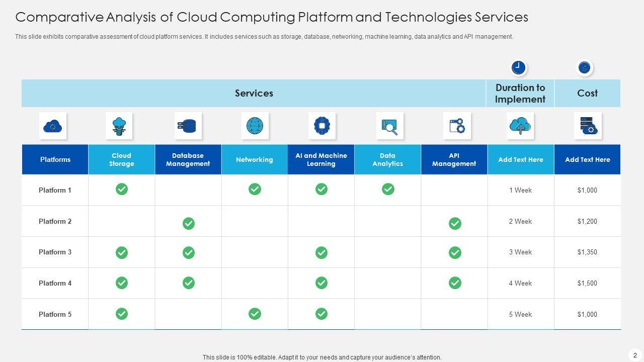Select Platform 5 AI and Machine Learning checkmark
The width and height of the screenshot is (644, 362).
321,314
